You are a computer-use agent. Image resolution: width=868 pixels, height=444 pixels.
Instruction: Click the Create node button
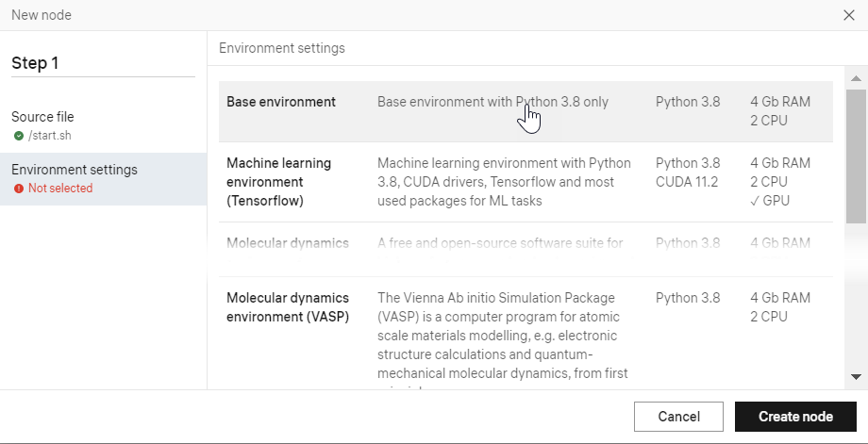tap(795, 417)
